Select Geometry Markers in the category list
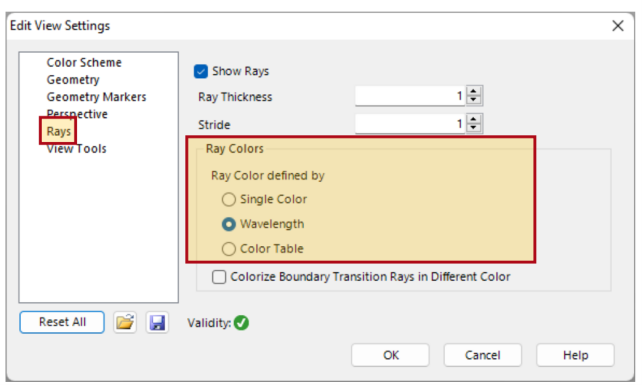Screen dimensions: 642x385 pos(96,97)
